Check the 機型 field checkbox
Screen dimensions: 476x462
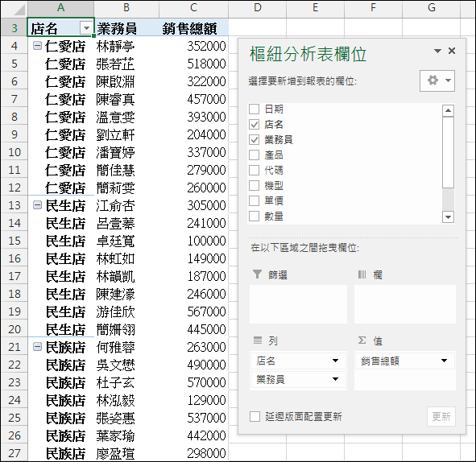pos(254,185)
